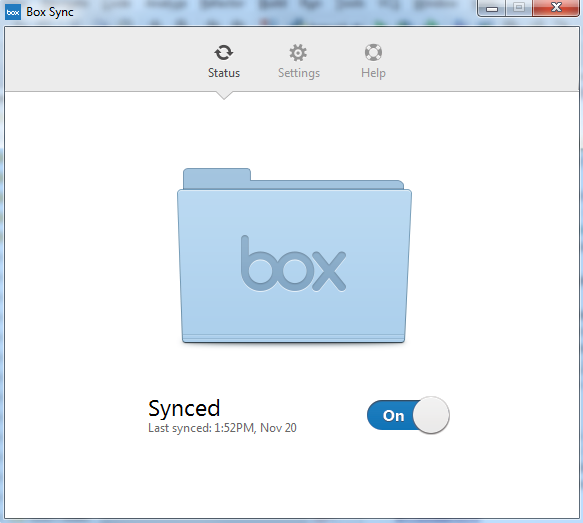Open the Box folder icon
583x523 pixels.
[294, 255]
